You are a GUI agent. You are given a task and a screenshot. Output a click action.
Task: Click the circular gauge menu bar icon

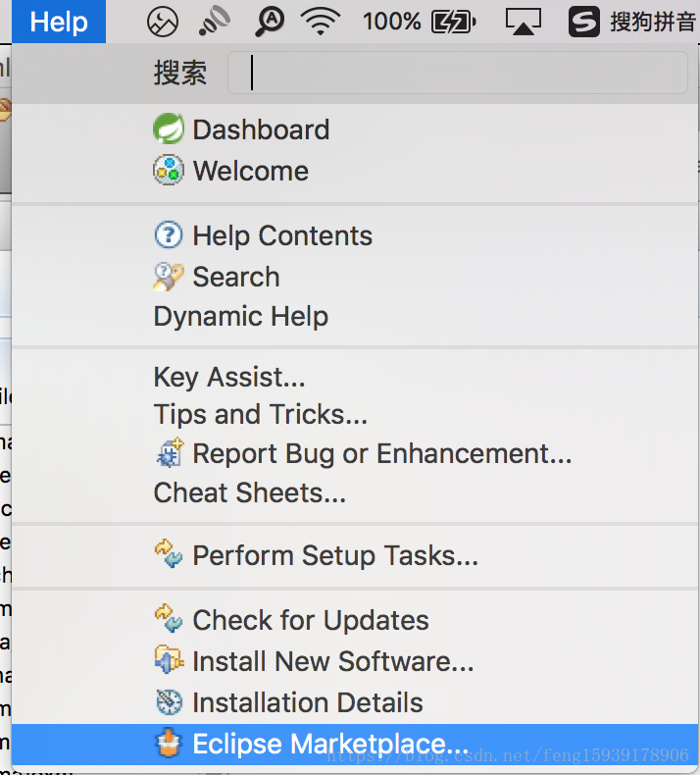pos(163,23)
